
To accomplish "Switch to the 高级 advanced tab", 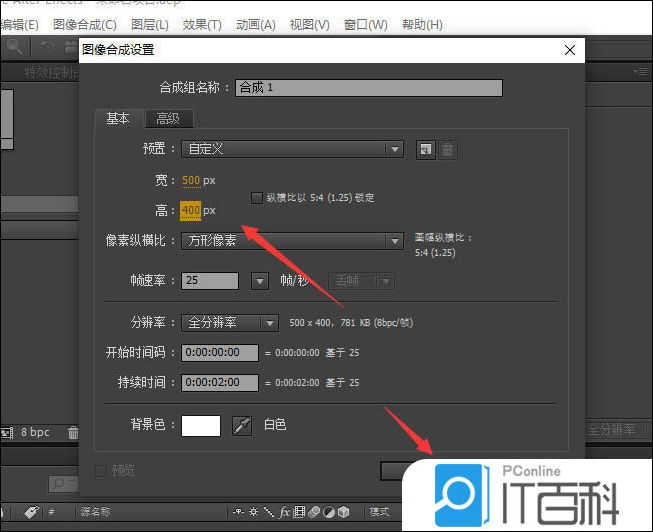I will [x=167, y=118].
